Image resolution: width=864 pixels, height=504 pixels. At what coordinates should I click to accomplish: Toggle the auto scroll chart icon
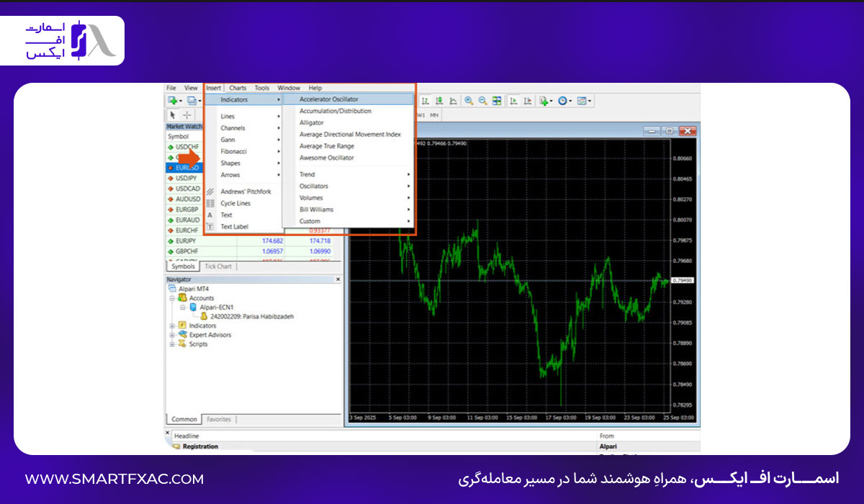click(514, 101)
